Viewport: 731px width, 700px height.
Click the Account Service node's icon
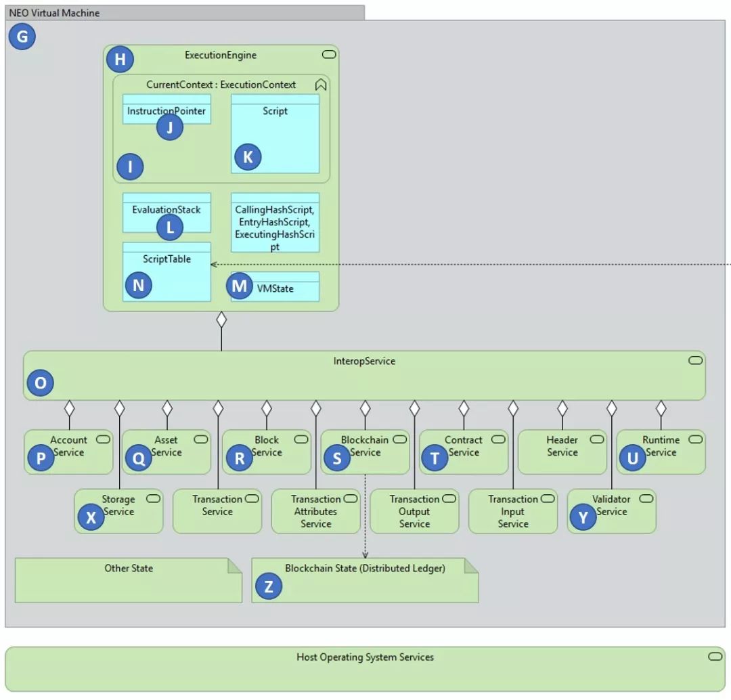[103, 439]
